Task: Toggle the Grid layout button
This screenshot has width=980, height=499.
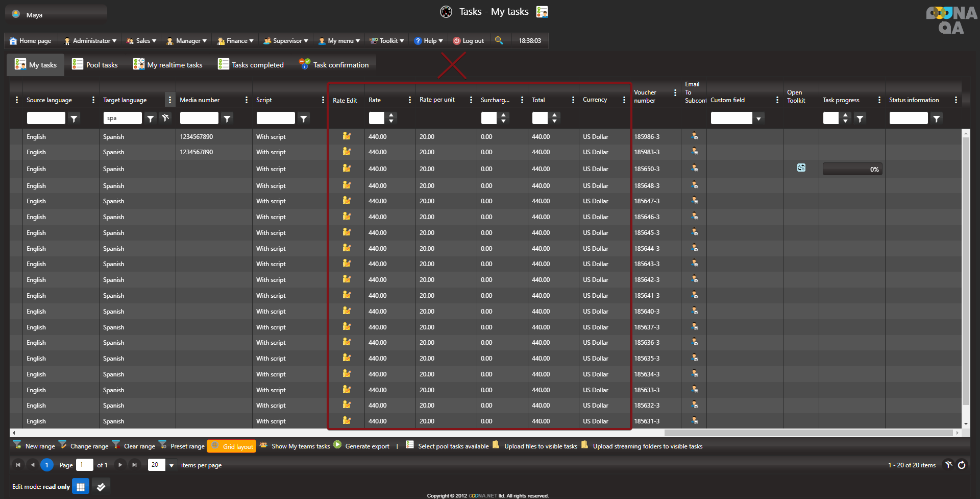Action: click(x=232, y=446)
